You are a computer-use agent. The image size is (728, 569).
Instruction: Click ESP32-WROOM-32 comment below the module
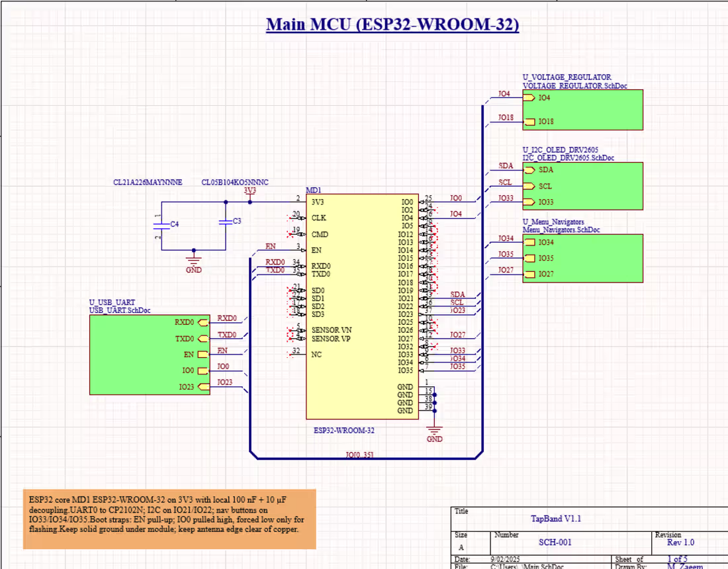[x=344, y=430]
